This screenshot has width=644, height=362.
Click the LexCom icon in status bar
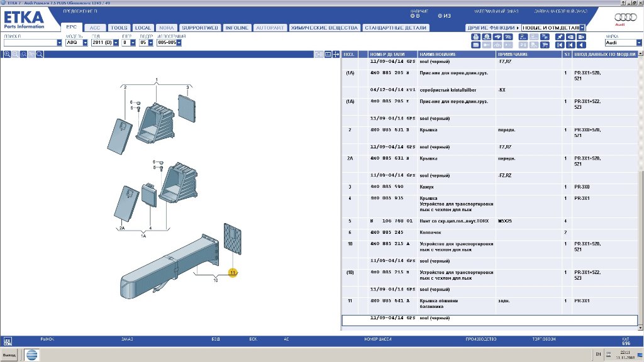click(8, 341)
